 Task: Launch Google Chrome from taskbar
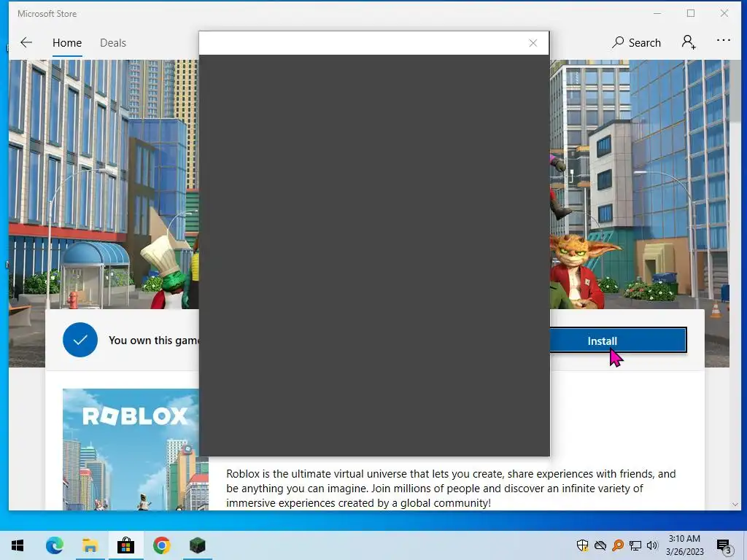pyautogui.click(x=161, y=545)
